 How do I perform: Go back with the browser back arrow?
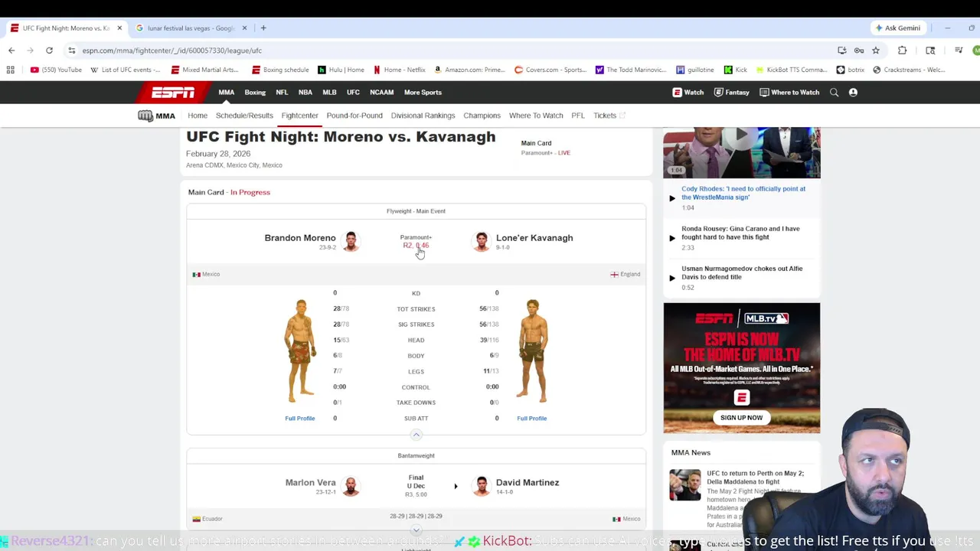click(11, 51)
